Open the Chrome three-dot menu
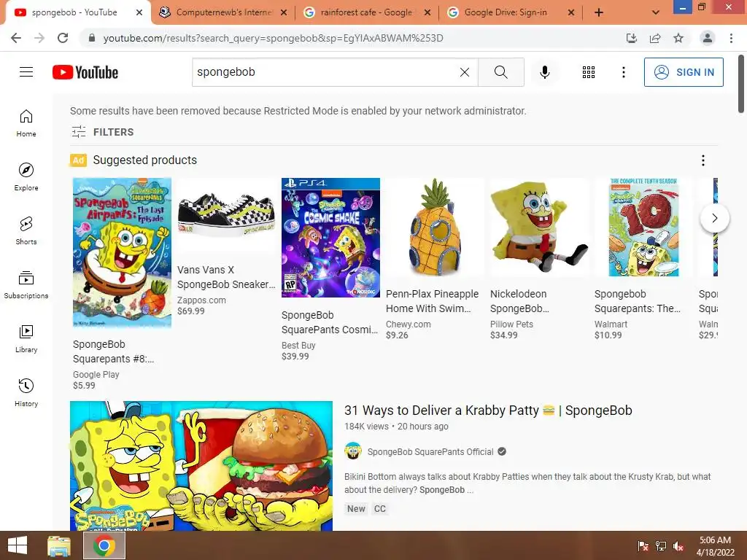The height and width of the screenshot is (560, 747). 731,38
